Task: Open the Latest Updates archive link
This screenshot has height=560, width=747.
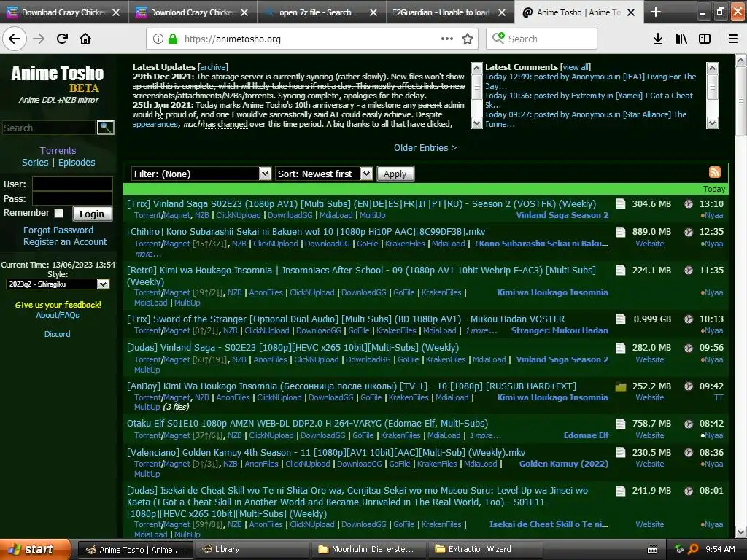Action: (213, 67)
